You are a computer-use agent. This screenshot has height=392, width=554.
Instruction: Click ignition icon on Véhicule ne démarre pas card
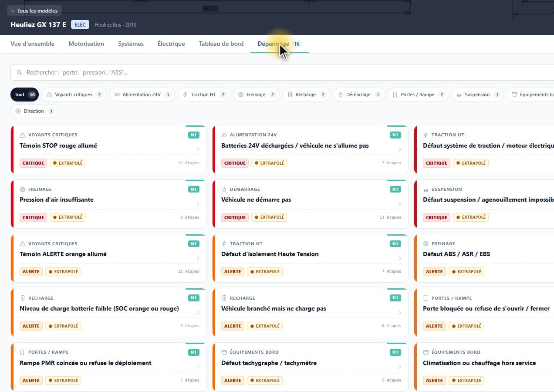coord(224,189)
